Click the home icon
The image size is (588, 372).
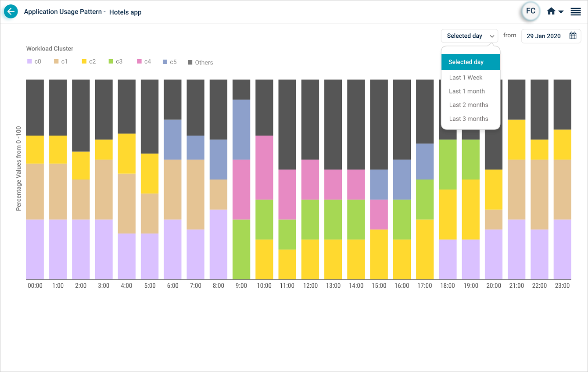[x=551, y=12]
